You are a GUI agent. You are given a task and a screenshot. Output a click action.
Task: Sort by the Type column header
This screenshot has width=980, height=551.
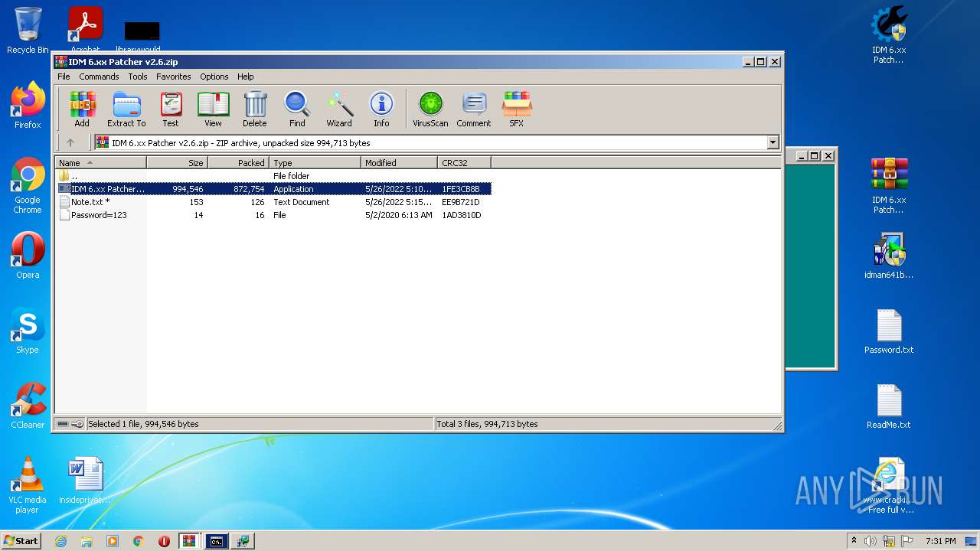pos(315,163)
